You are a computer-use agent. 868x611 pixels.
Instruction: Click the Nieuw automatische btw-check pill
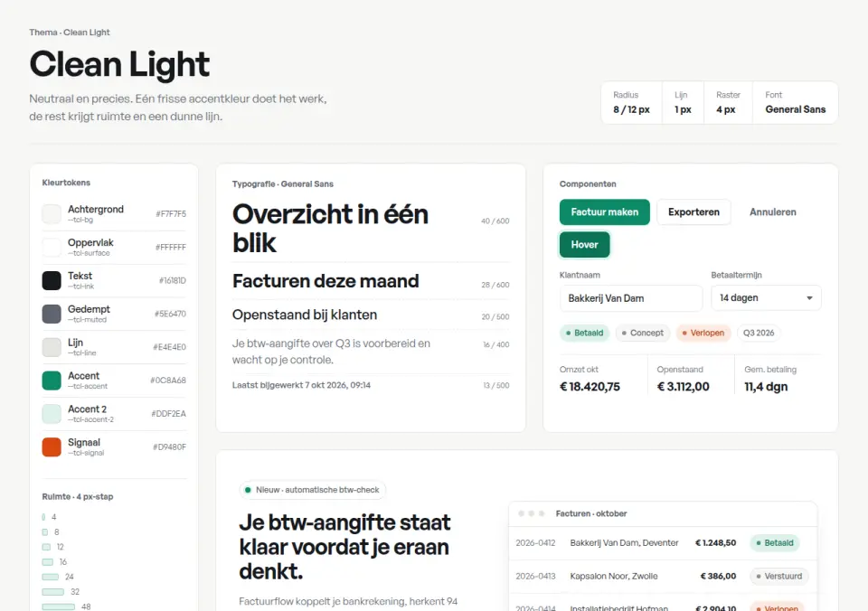click(x=312, y=490)
